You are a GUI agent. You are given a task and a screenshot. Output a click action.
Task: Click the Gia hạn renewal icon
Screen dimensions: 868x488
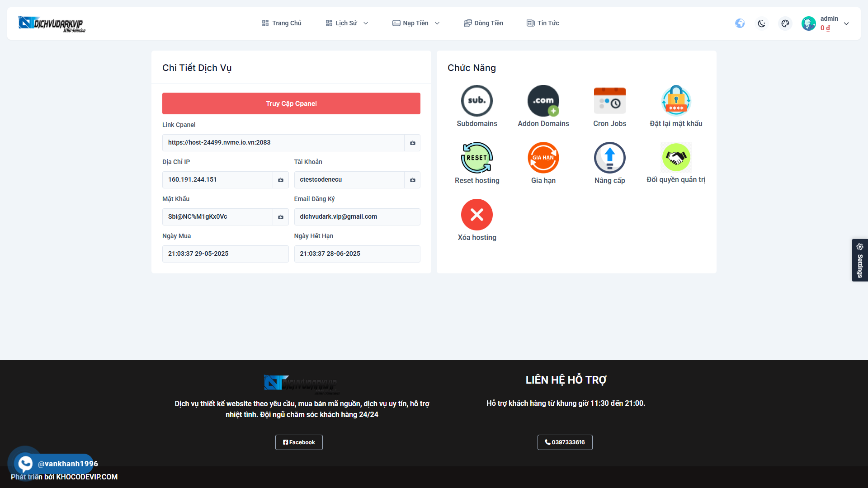[543, 158]
